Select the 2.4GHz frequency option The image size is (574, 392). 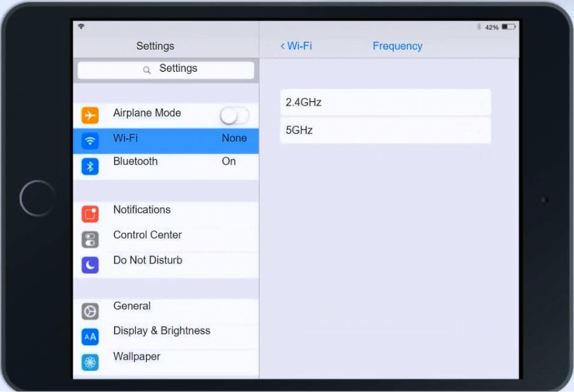pyautogui.click(x=385, y=102)
